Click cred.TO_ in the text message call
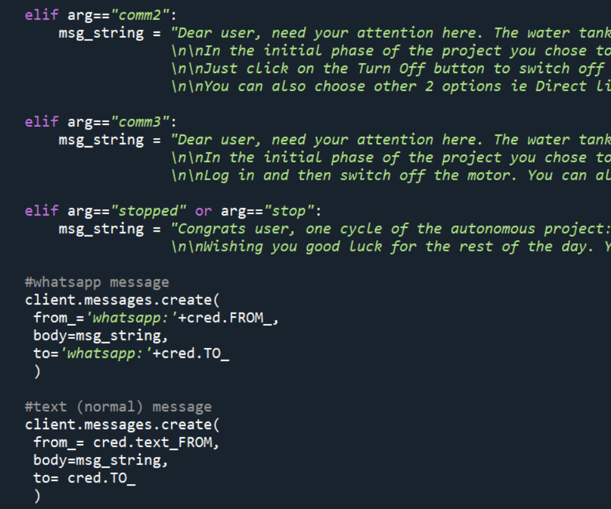This screenshot has height=509, width=611. 102,479
